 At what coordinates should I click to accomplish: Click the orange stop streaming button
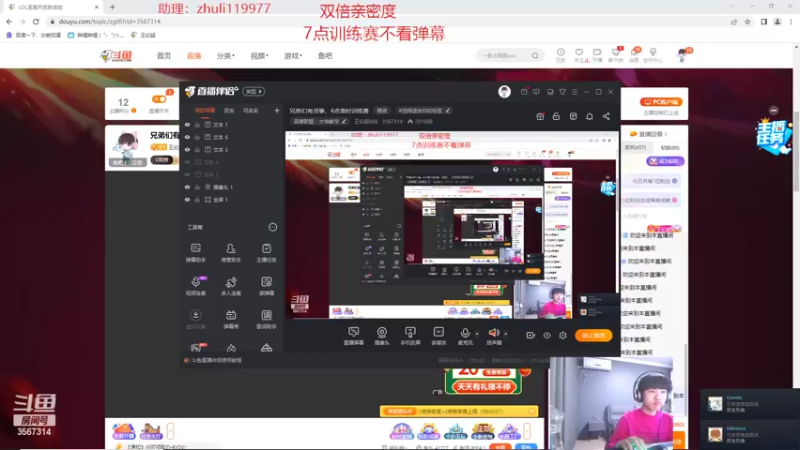click(x=593, y=335)
